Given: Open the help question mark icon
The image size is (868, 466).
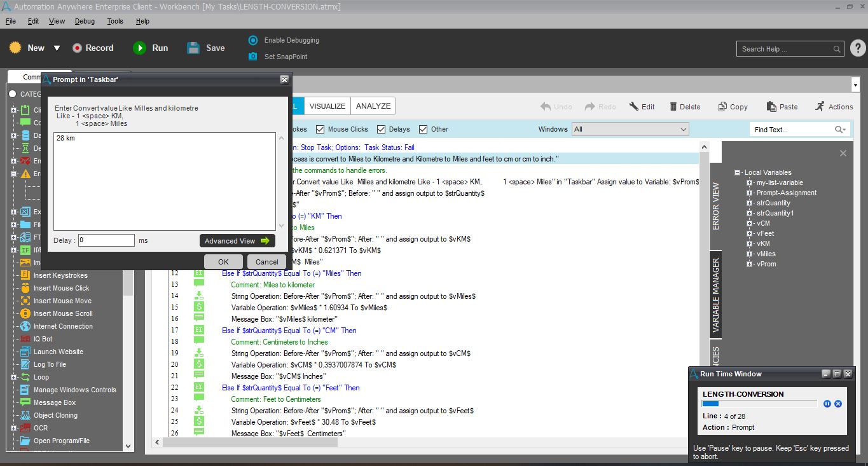Looking at the screenshot, I should (x=857, y=48).
